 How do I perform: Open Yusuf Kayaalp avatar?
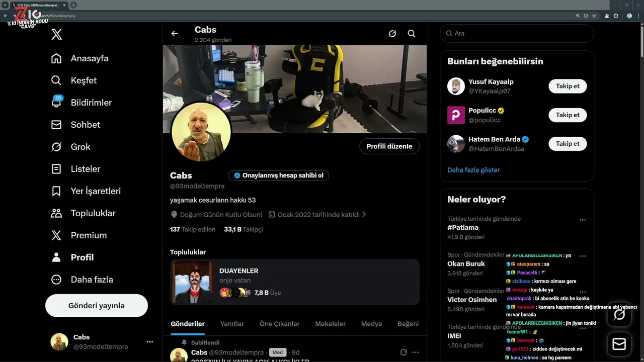point(456,86)
